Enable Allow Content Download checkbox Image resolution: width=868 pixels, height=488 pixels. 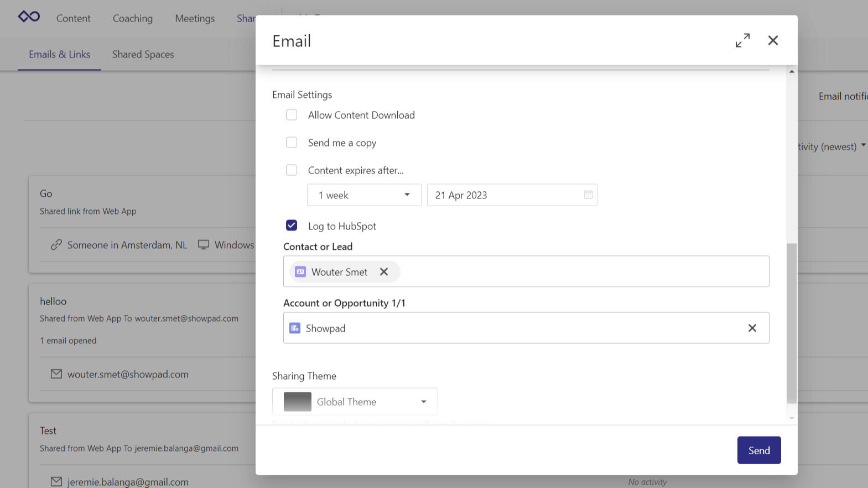coord(292,115)
